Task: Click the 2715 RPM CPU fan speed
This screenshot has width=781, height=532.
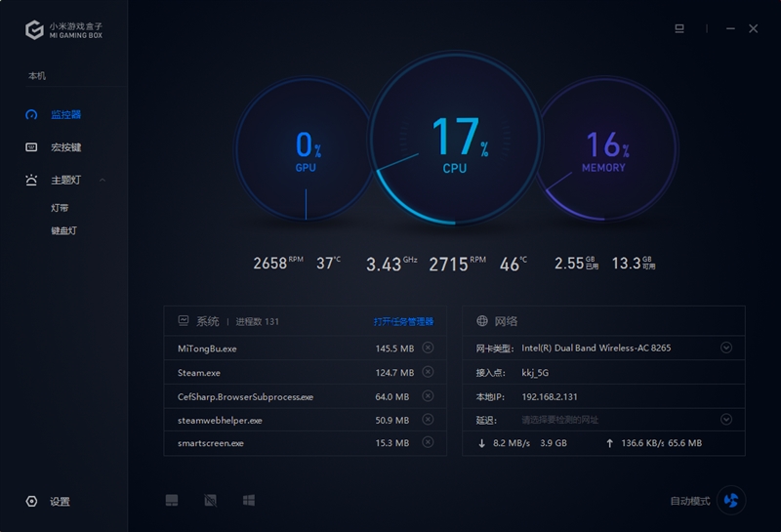Action: [457, 264]
